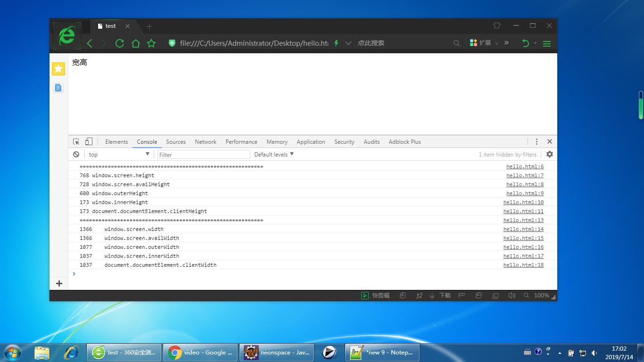Switch to the Performance tab

pos(241,142)
